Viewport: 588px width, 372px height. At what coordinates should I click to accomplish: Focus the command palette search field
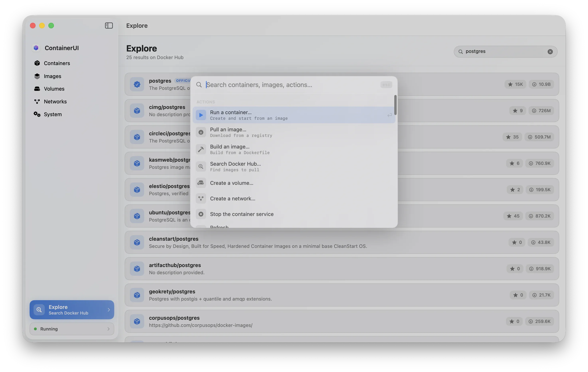(292, 85)
